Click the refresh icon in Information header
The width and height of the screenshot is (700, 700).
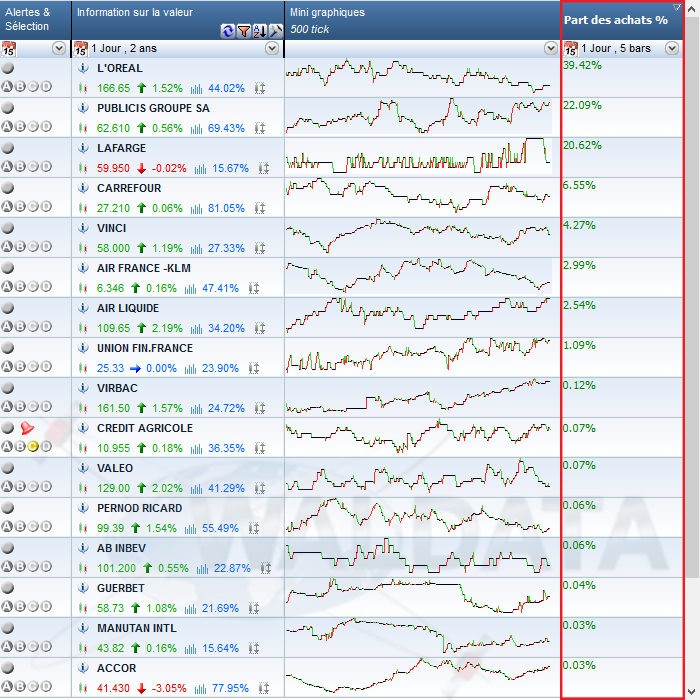pyautogui.click(x=228, y=31)
